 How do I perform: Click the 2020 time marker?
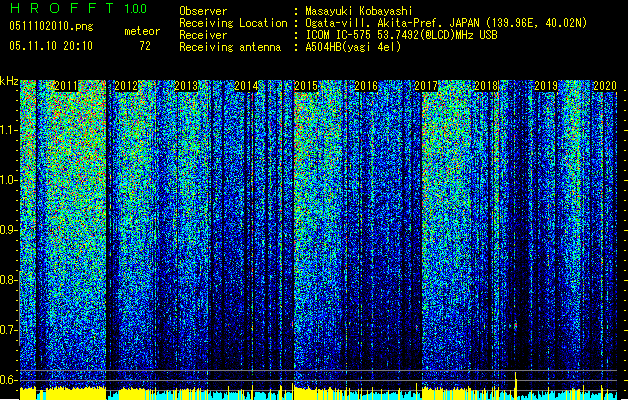click(605, 86)
